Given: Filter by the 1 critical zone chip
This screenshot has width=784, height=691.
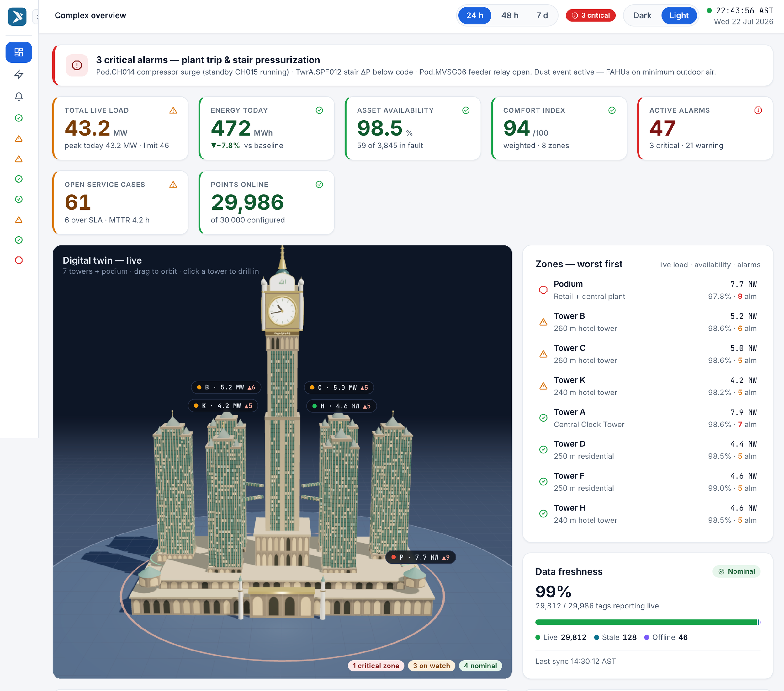Looking at the screenshot, I should click(376, 666).
